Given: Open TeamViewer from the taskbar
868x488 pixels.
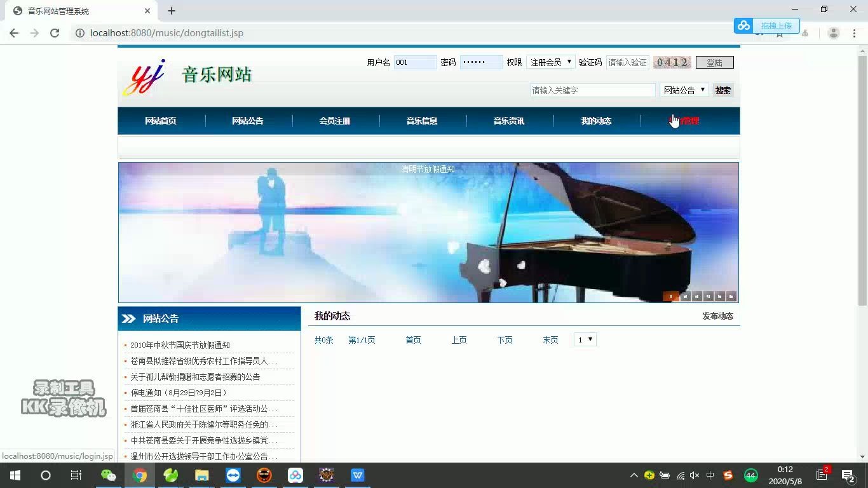Looking at the screenshot, I should pyautogui.click(x=233, y=475).
